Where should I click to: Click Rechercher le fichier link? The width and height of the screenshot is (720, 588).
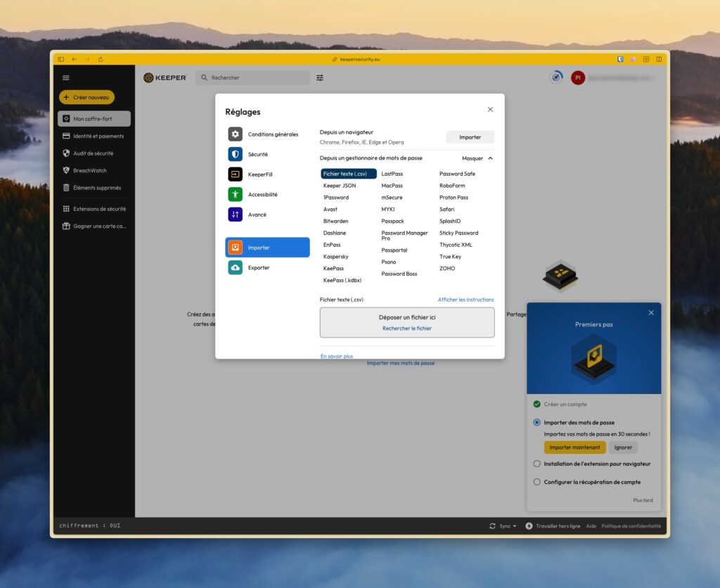[407, 328]
